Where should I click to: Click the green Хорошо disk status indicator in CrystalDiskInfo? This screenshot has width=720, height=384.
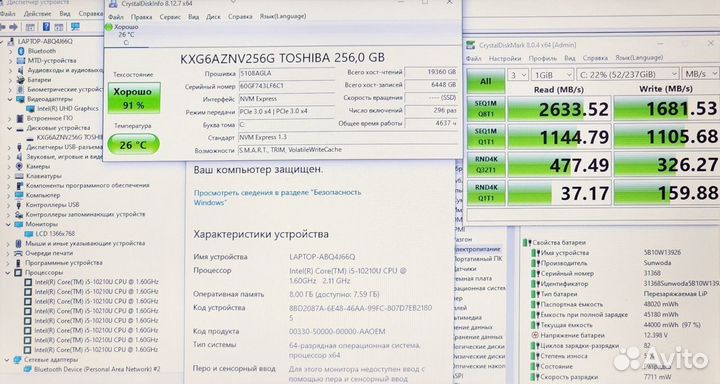coord(109,27)
